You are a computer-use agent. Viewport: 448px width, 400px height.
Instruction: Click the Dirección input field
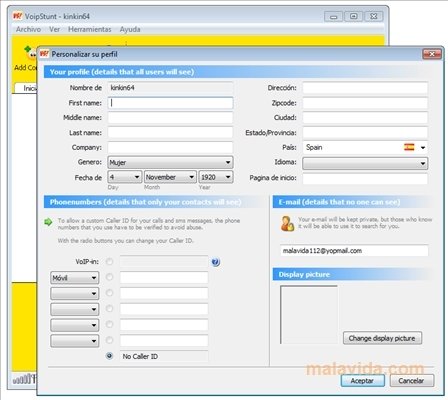click(365, 88)
